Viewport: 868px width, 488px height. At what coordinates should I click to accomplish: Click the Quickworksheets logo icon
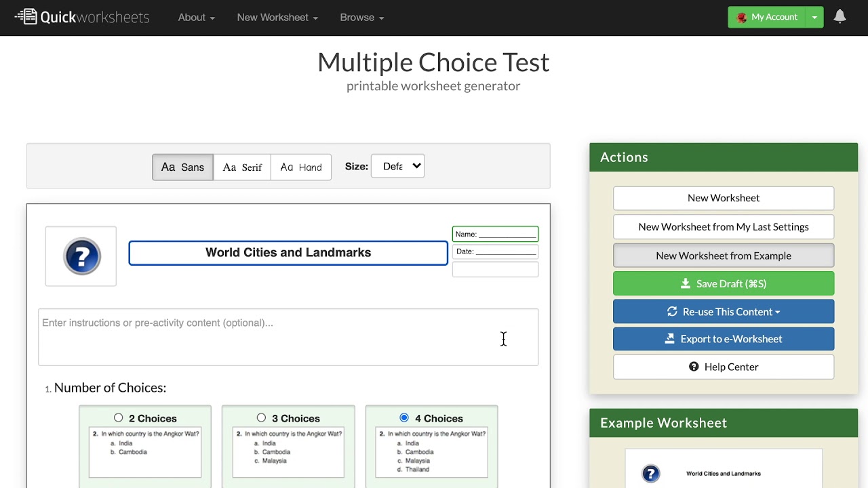coord(26,17)
